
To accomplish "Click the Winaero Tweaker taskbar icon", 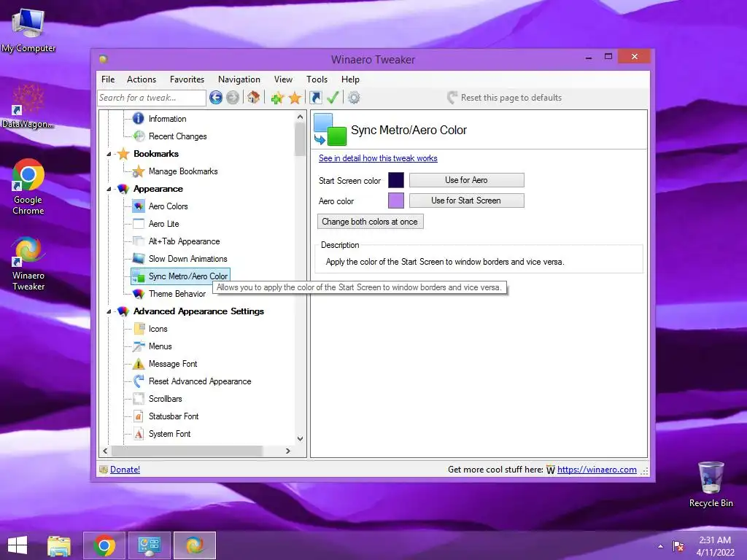I will tap(194, 545).
